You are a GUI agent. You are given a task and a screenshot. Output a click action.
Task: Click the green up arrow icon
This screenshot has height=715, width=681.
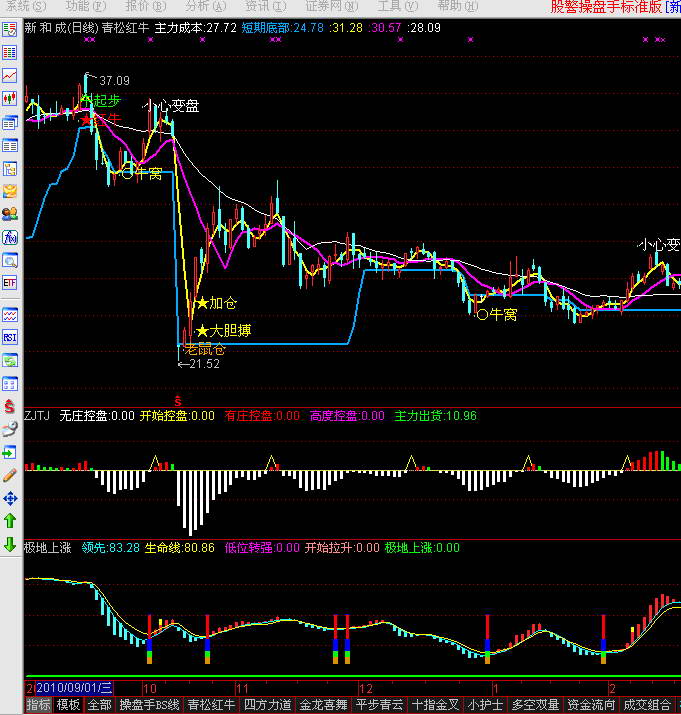pyautogui.click(x=10, y=521)
